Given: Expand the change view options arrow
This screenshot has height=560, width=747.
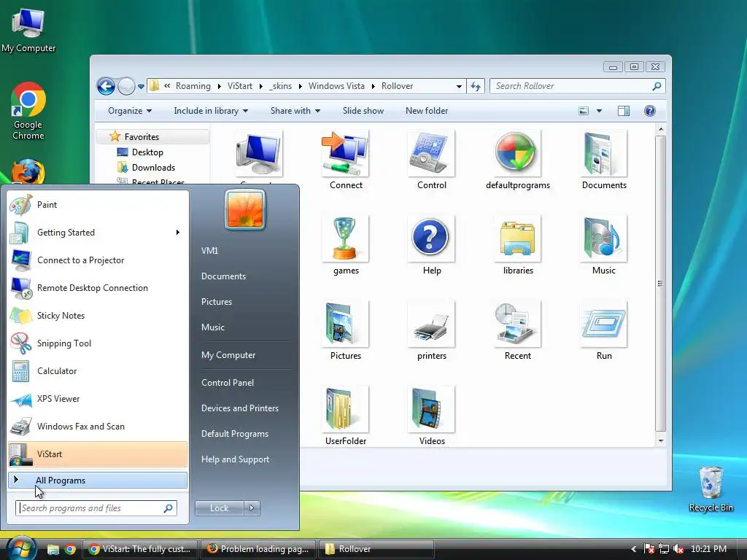Looking at the screenshot, I should 600,111.
